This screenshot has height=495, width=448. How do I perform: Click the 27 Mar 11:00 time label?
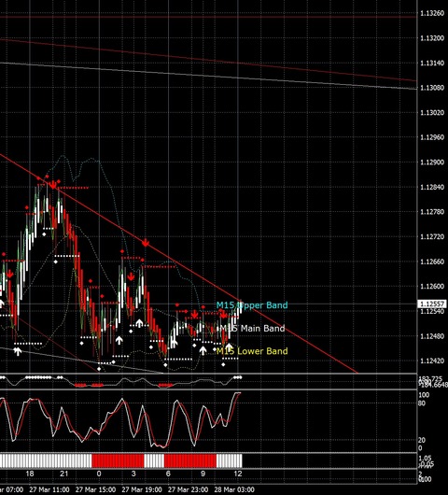(x=49, y=489)
